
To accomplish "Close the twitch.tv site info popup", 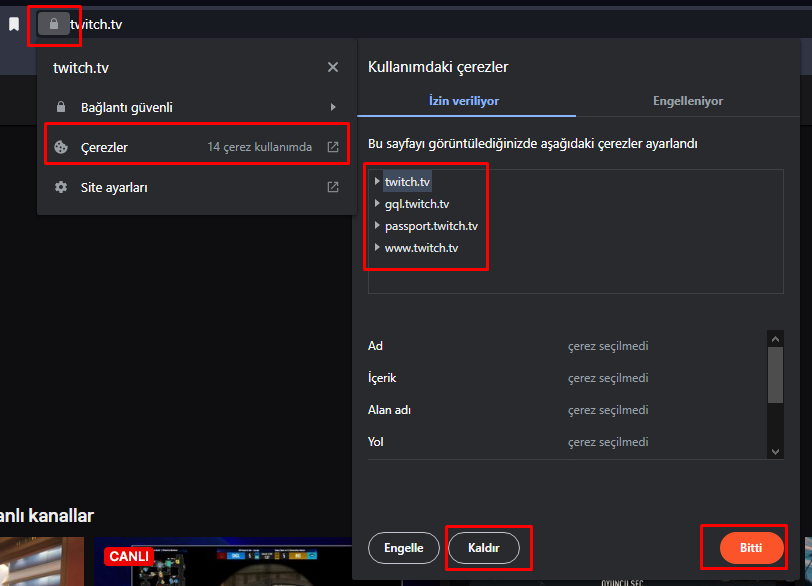I will (333, 67).
